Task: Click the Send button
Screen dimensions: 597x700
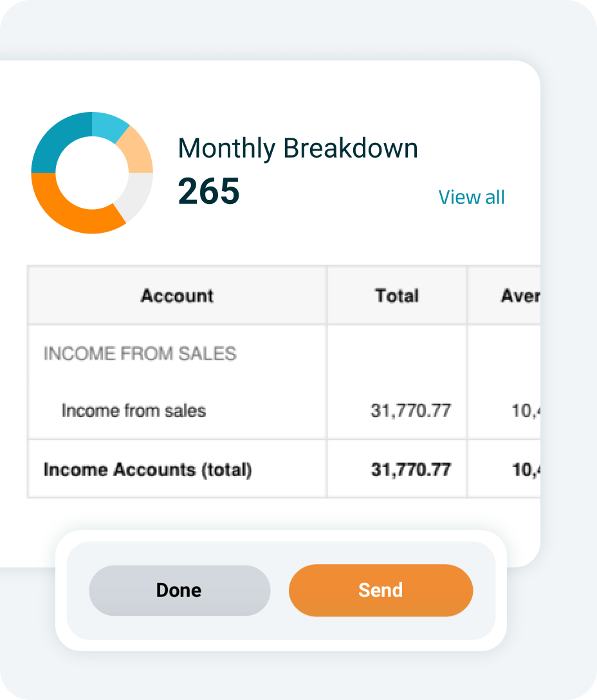Action: (x=380, y=590)
